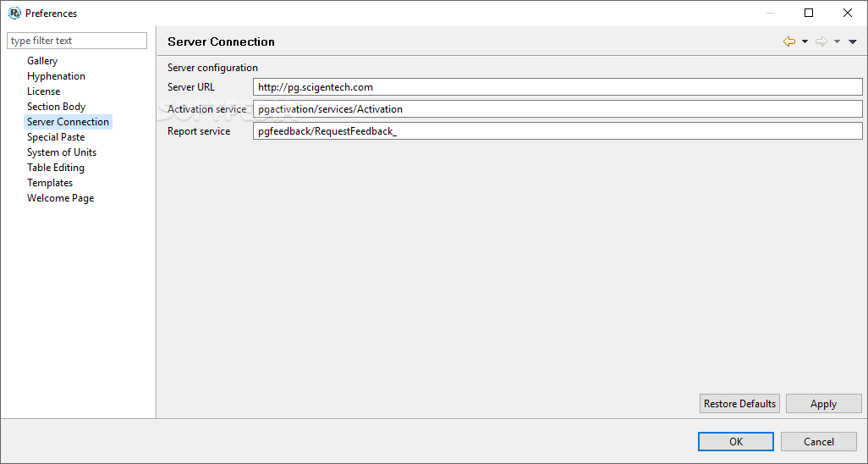The height and width of the screenshot is (464, 868).
Task: Click the Server Connection page heading
Action: tap(221, 41)
